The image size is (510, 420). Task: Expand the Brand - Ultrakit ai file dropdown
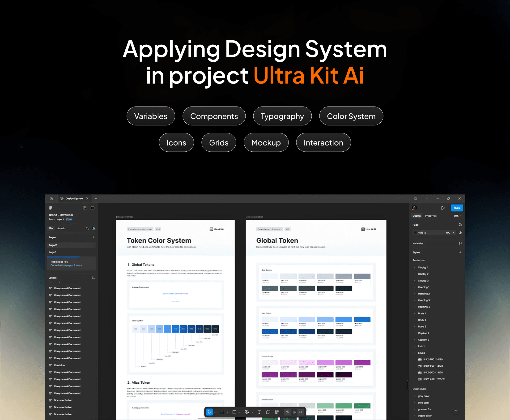point(77,215)
